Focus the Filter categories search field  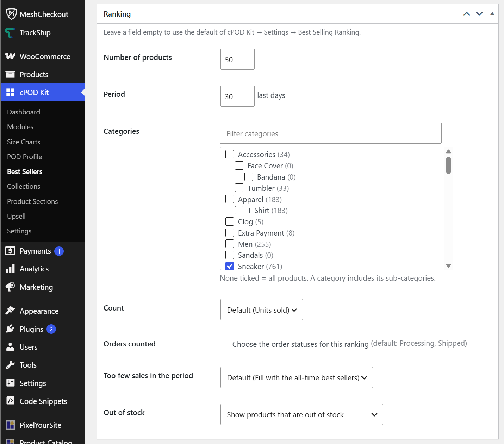tap(331, 133)
